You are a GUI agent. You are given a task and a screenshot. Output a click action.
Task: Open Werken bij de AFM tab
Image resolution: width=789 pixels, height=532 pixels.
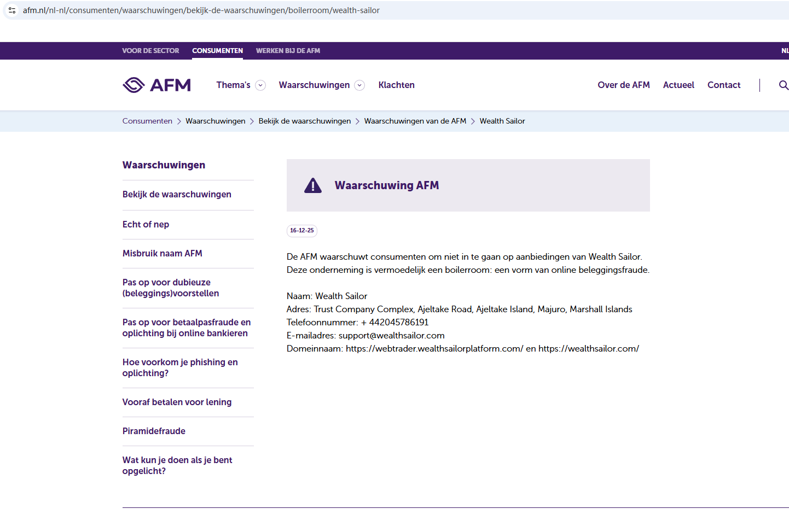pyautogui.click(x=288, y=51)
